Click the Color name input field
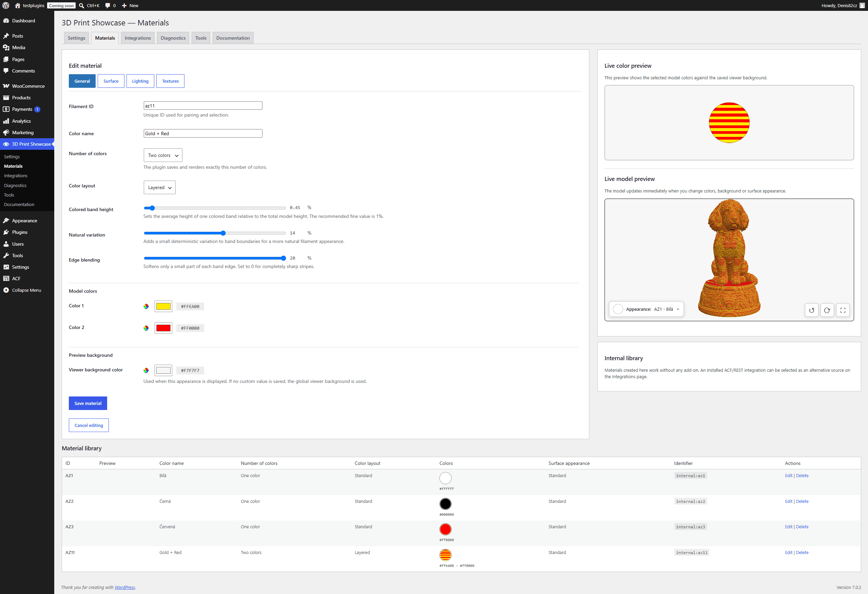This screenshot has height=594, width=868. (x=203, y=133)
